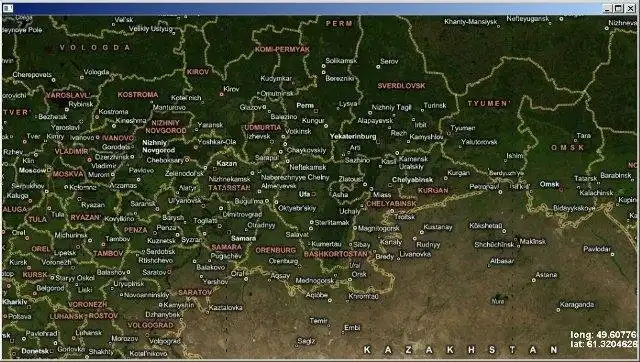The width and height of the screenshot is (640, 362).
Task: Click the Cheboksary city label
Action: click(x=165, y=160)
